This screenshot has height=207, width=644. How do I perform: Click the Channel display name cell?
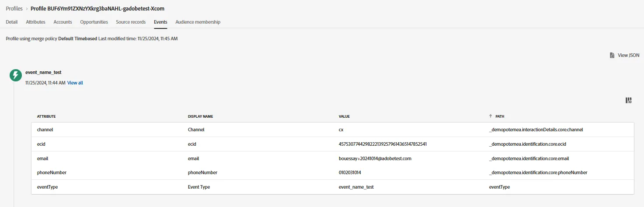[196, 130]
